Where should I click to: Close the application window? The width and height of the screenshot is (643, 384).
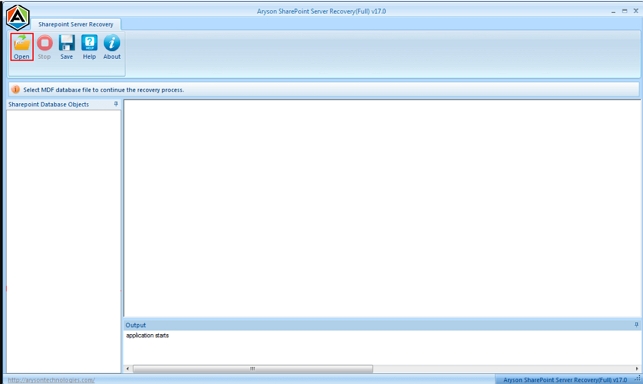636,11
